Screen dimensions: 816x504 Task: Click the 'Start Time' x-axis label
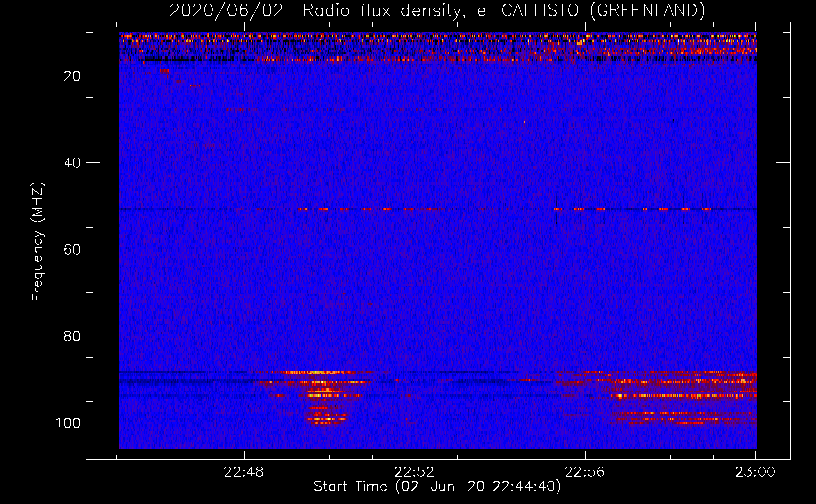[437, 487]
